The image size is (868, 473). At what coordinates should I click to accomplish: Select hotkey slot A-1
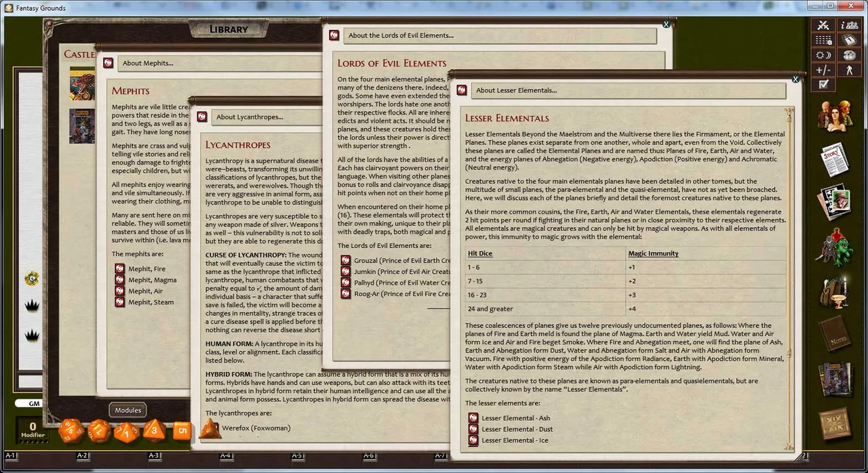pyautogui.click(x=10, y=456)
